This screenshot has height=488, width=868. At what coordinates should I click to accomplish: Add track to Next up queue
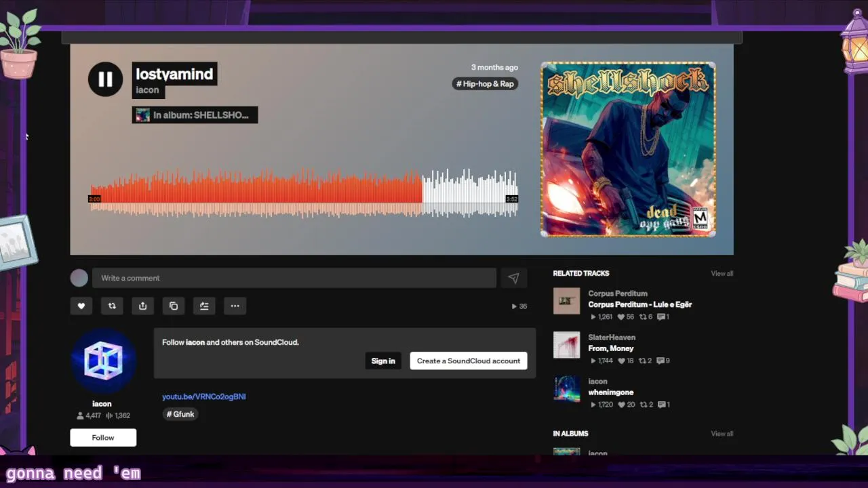point(204,306)
